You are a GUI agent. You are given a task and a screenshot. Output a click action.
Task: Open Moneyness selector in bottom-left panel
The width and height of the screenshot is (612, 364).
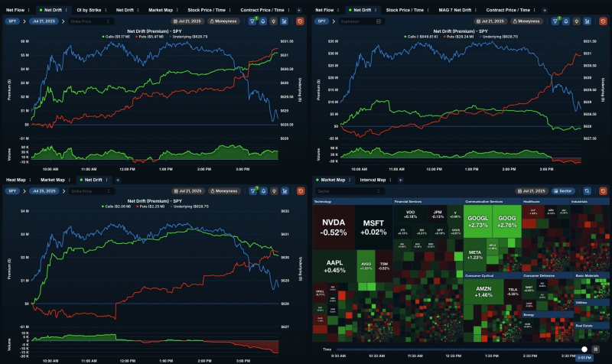click(x=224, y=191)
